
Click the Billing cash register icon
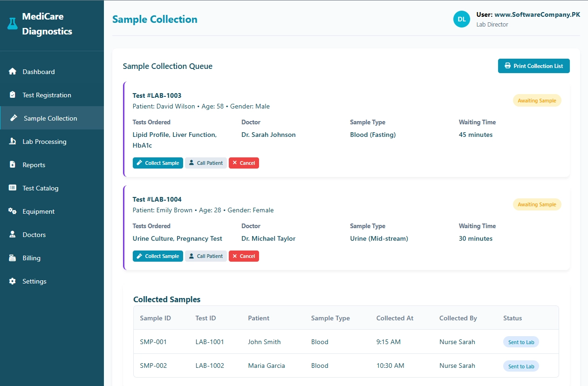[x=13, y=258]
